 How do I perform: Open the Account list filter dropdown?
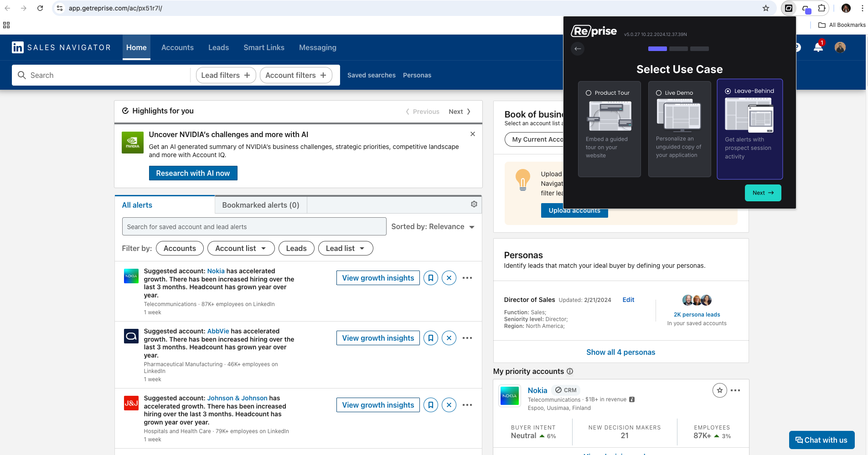pyautogui.click(x=241, y=248)
